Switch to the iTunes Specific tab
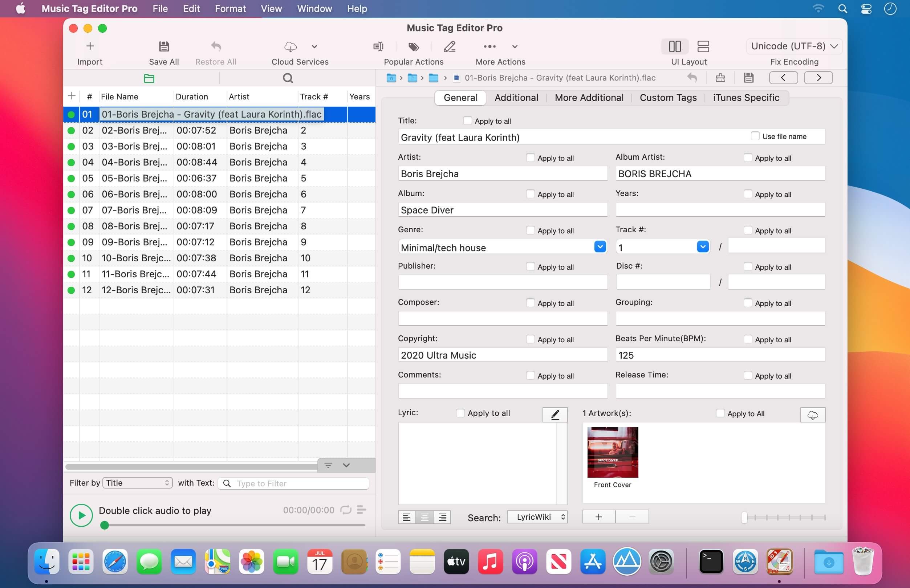 tap(746, 98)
